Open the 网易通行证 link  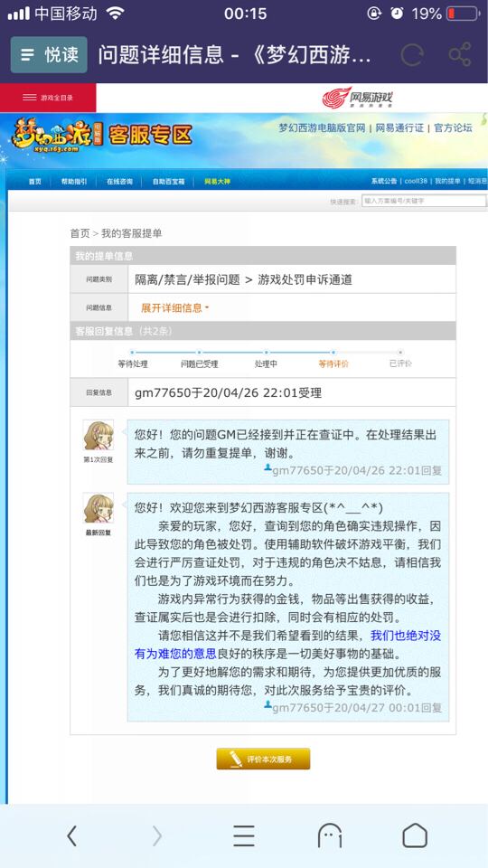click(x=399, y=127)
